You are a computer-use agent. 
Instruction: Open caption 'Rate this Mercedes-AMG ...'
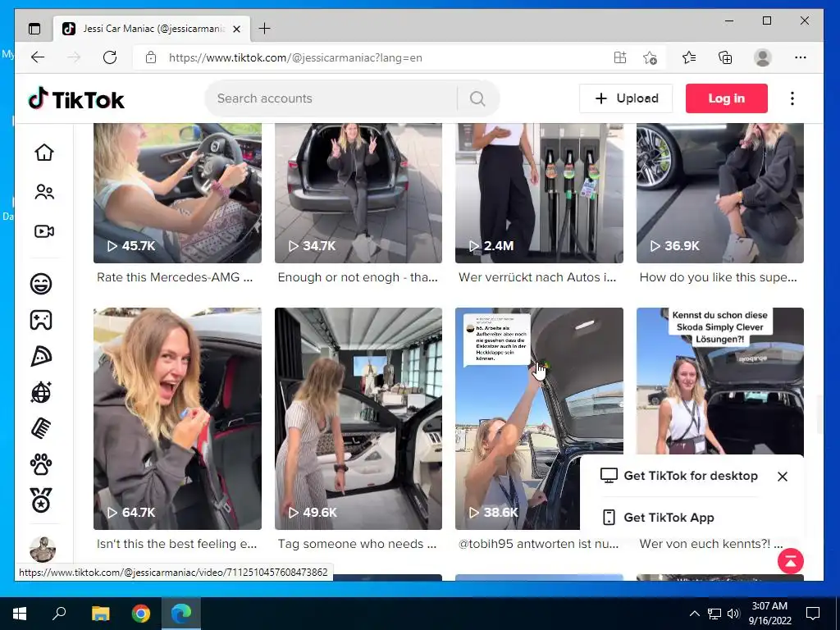[x=175, y=277]
